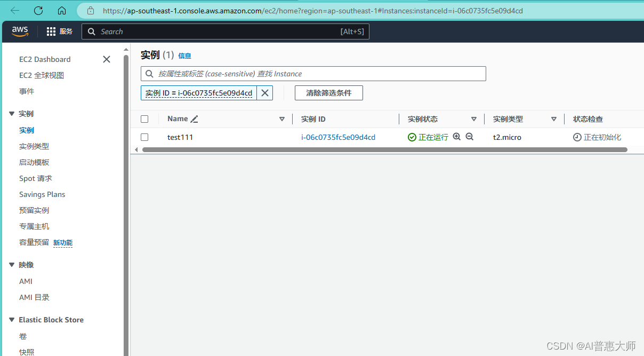Open the services grid icon
Viewport: 644px width, 356px height.
tap(51, 31)
